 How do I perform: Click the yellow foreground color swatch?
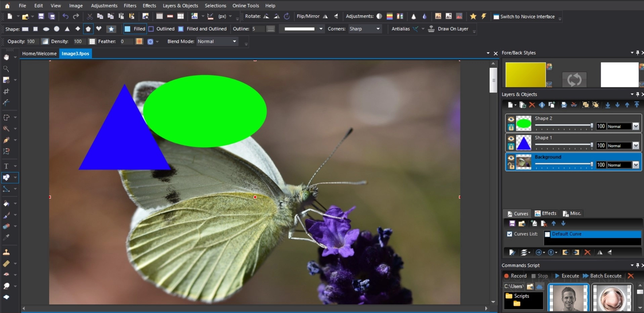click(525, 75)
